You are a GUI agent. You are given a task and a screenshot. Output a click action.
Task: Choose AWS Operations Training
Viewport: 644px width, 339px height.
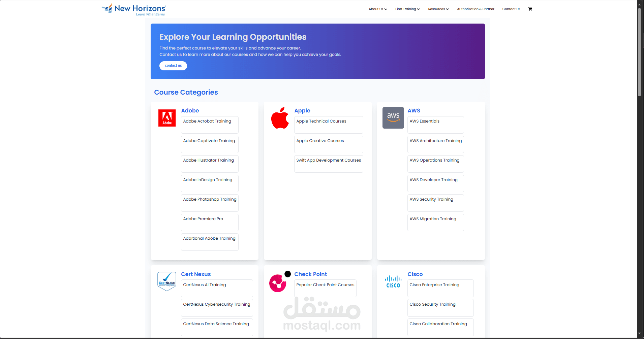click(x=436, y=164)
